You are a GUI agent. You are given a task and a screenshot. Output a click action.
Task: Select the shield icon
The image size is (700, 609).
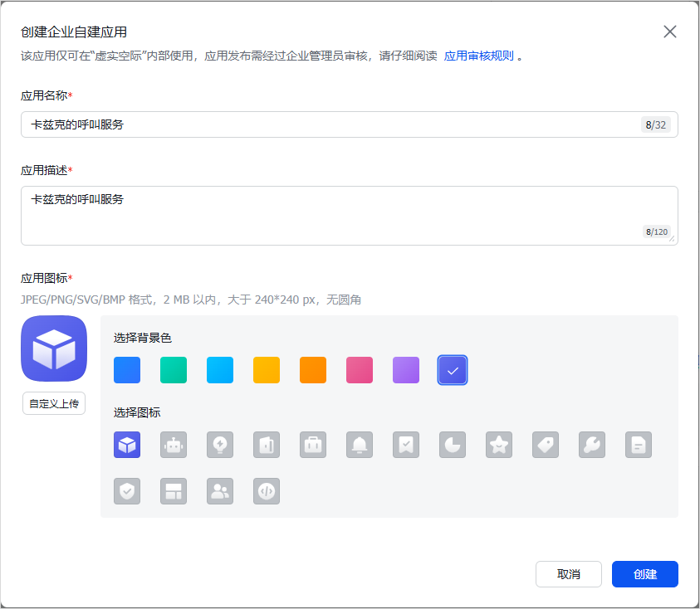coord(127,491)
